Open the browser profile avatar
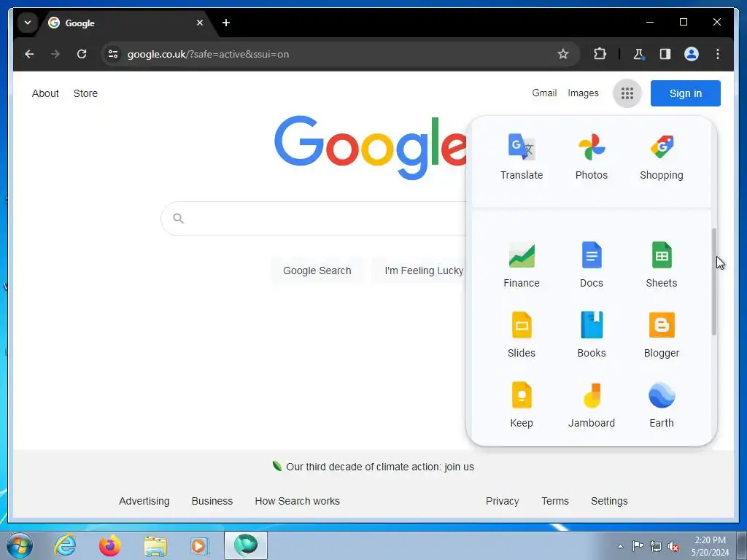Image resolution: width=747 pixels, height=560 pixels. tap(692, 54)
